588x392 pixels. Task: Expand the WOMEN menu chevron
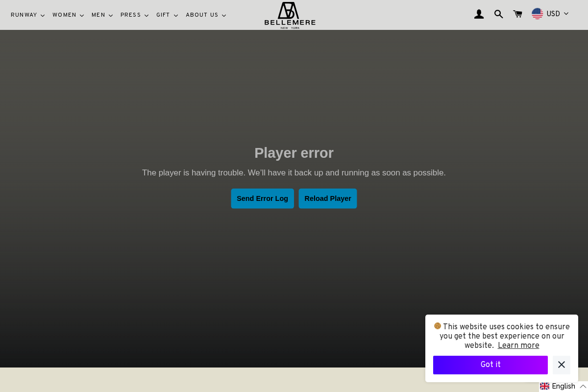(82, 15)
